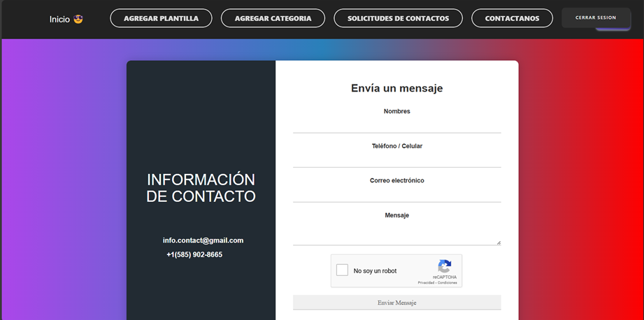644x320 pixels.
Task: Go to Inicio in the navbar
Action: point(59,19)
